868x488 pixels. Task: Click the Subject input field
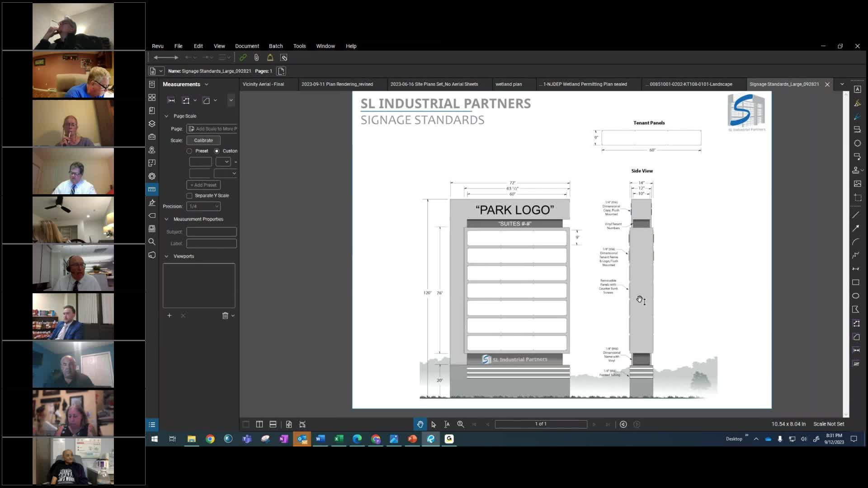[211, 232]
